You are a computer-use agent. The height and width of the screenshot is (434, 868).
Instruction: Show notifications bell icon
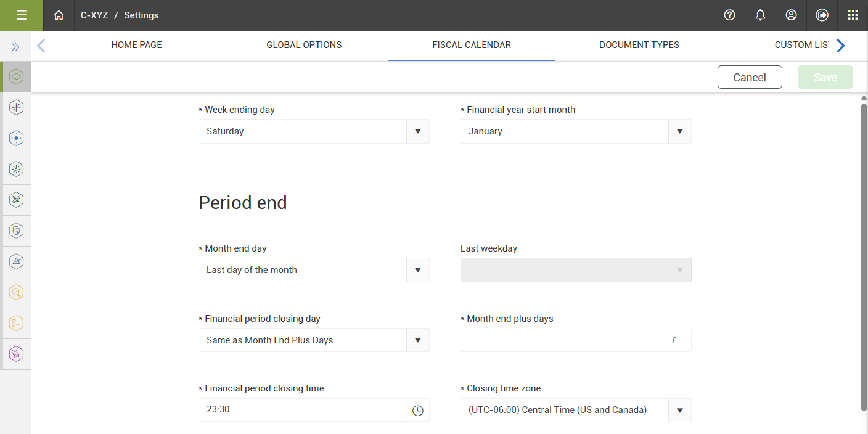tap(761, 15)
